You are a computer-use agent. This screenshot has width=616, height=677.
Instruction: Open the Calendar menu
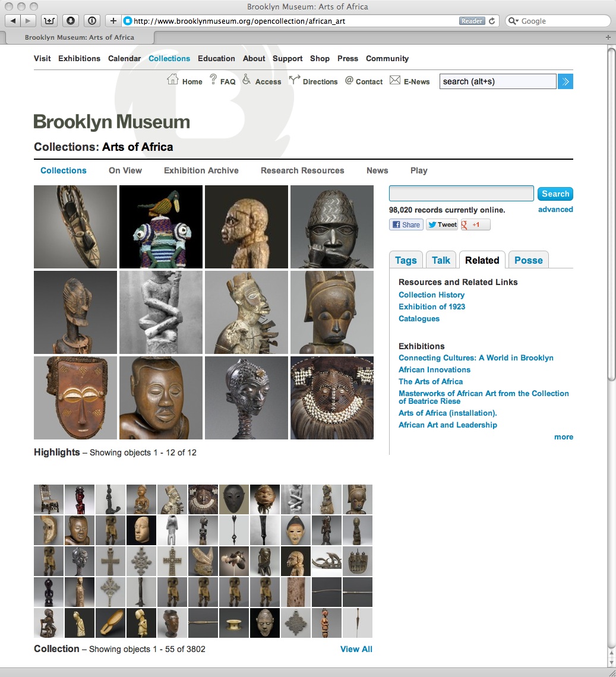(x=124, y=58)
